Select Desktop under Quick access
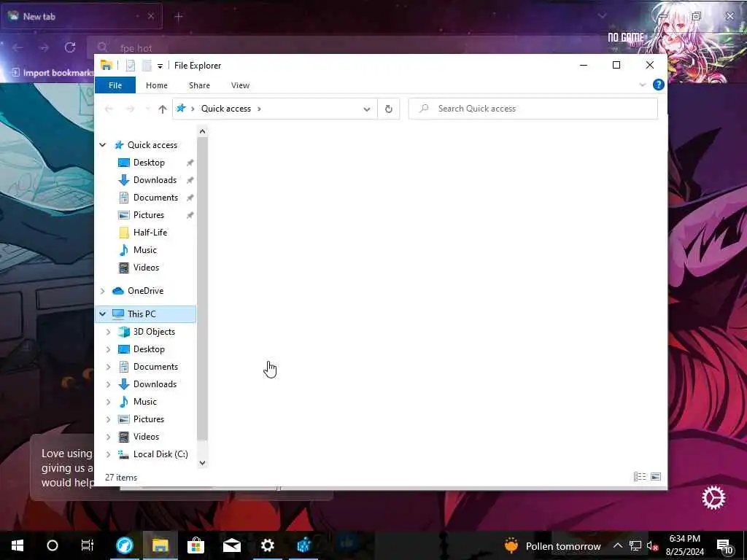 pos(149,163)
